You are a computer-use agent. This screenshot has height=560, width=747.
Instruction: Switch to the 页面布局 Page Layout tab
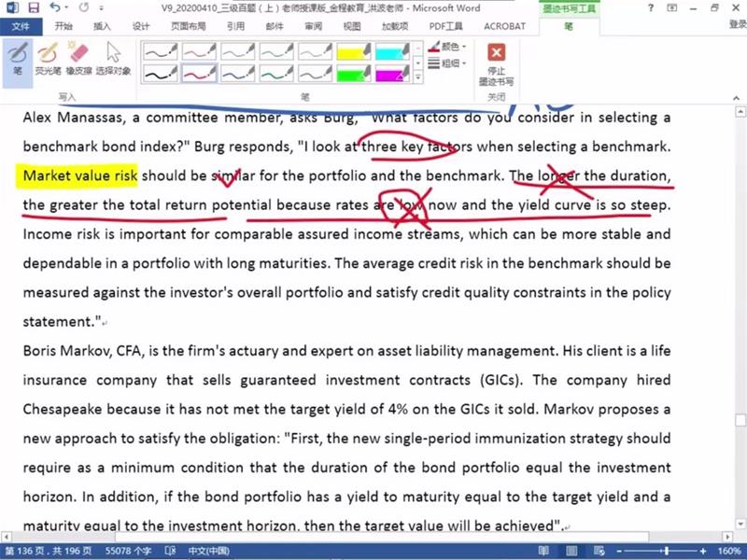pyautogui.click(x=189, y=26)
